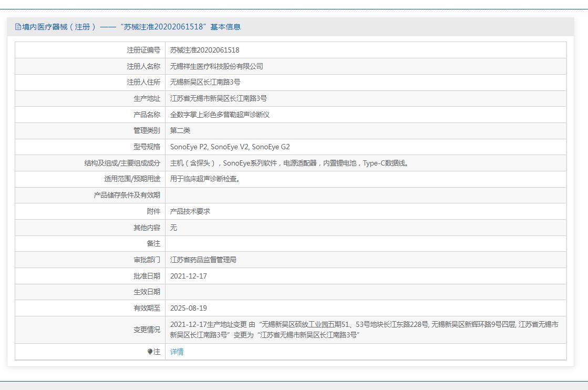
Task: Click the 附件 label
Action: coord(153,211)
